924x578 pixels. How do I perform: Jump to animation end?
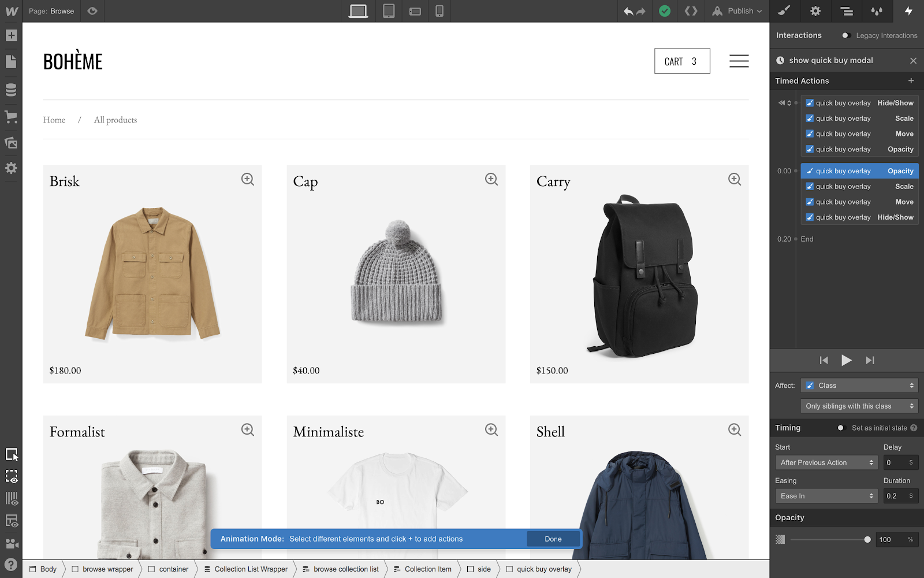(870, 361)
